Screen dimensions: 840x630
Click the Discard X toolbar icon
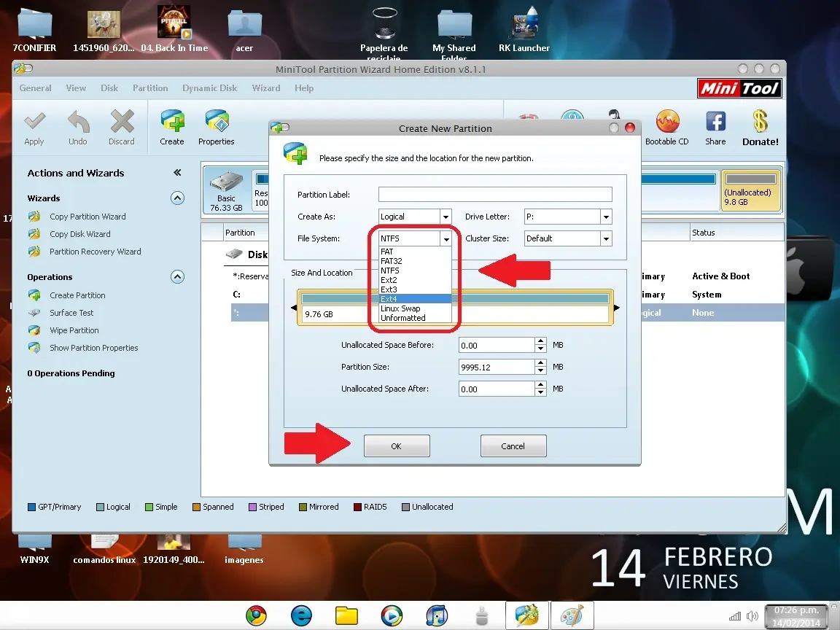click(x=122, y=121)
